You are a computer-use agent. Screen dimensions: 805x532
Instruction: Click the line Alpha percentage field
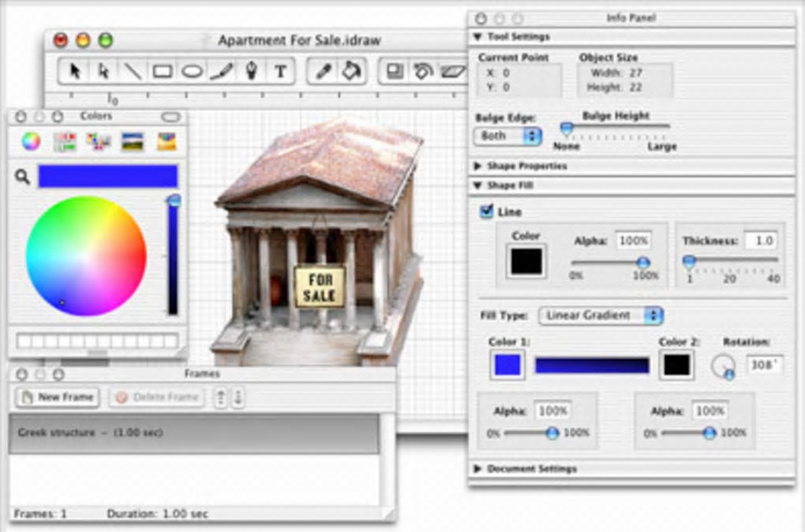634,240
